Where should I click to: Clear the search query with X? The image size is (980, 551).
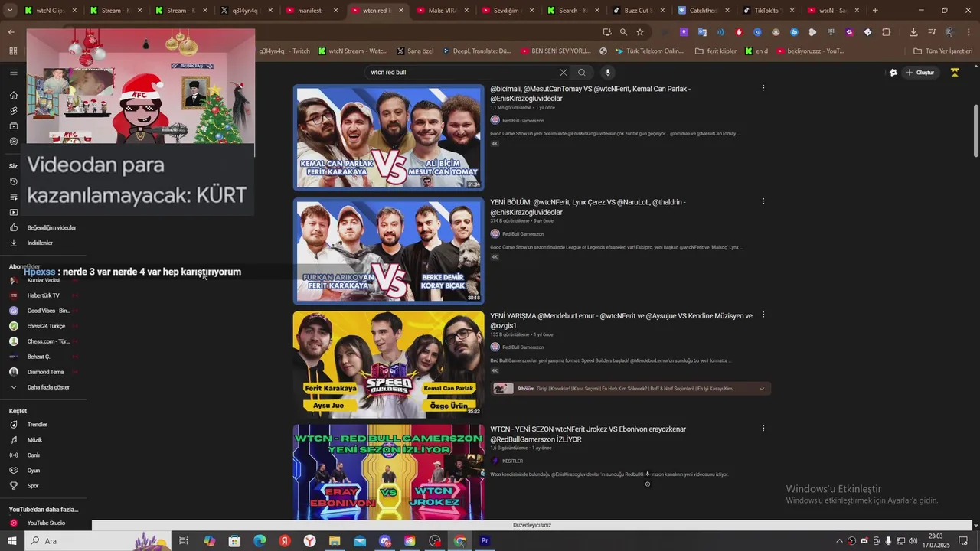coord(563,72)
